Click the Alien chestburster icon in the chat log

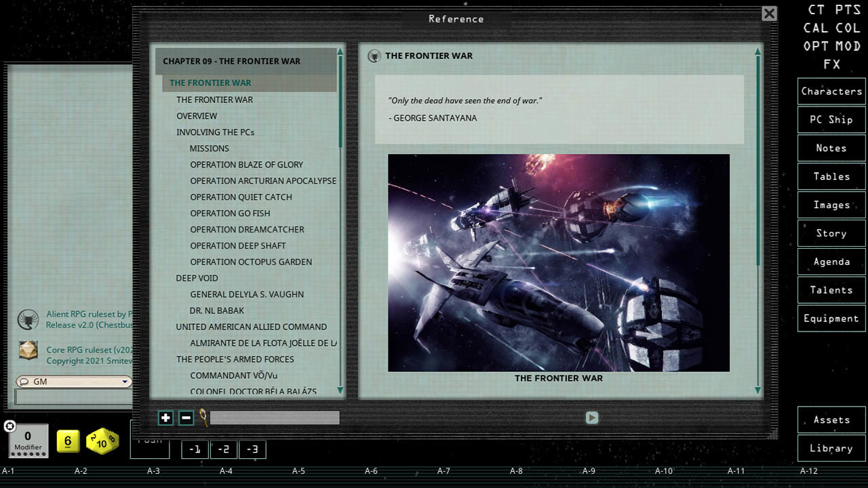pos(28,320)
